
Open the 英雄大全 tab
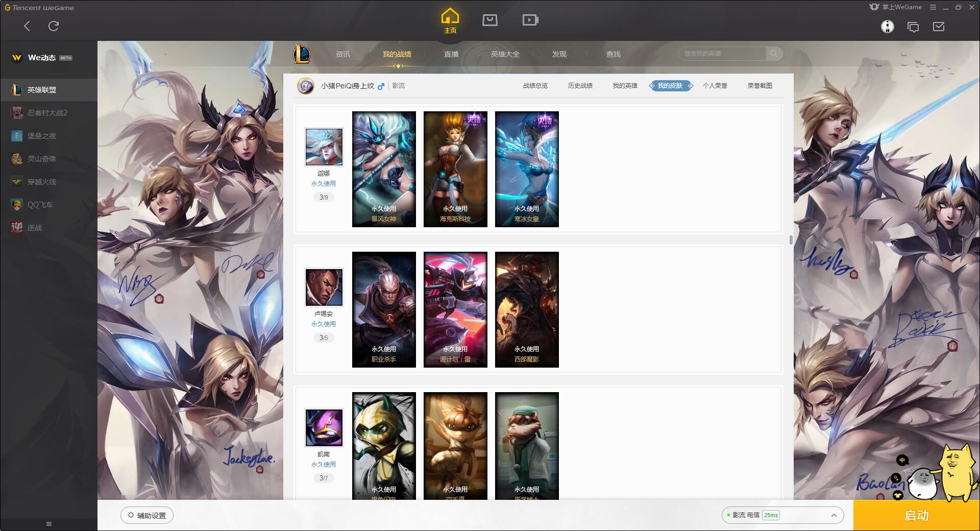[x=505, y=54]
